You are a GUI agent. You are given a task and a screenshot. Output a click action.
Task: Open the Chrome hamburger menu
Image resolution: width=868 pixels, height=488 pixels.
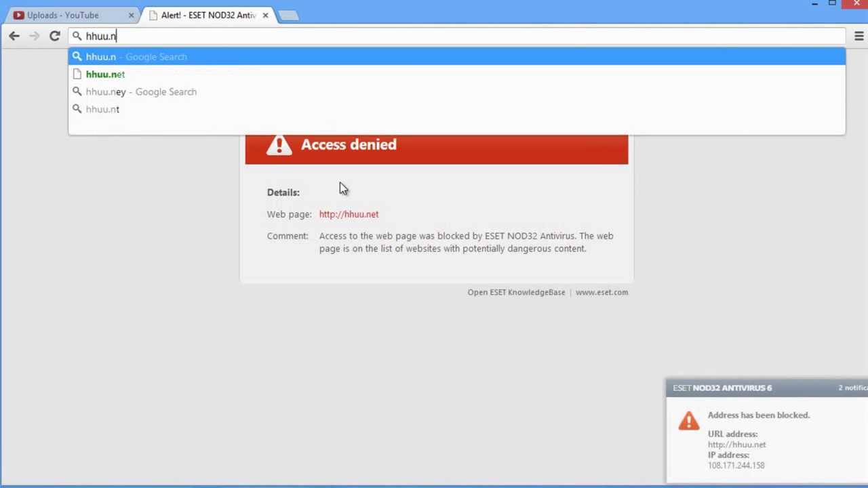coord(859,36)
